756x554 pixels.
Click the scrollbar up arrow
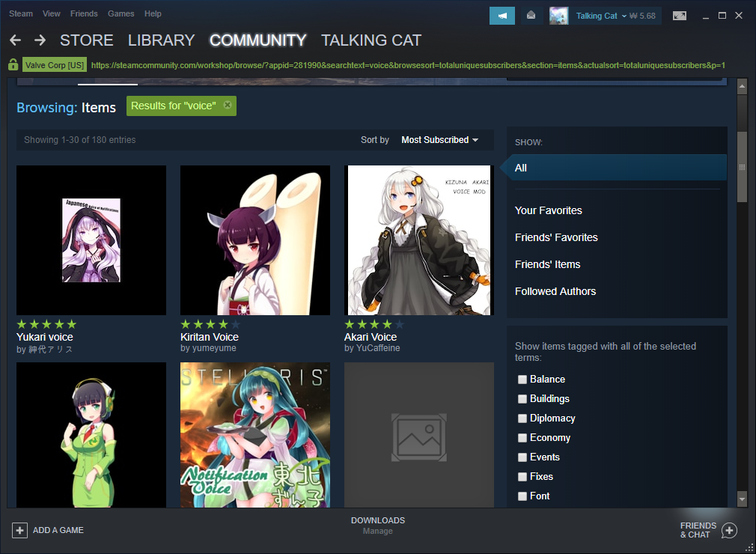pos(742,87)
